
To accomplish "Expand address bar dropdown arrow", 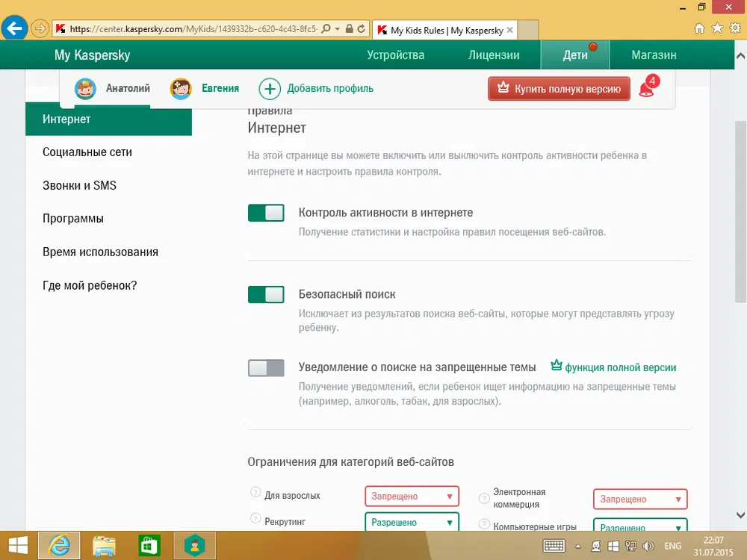I will pos(338,29).
